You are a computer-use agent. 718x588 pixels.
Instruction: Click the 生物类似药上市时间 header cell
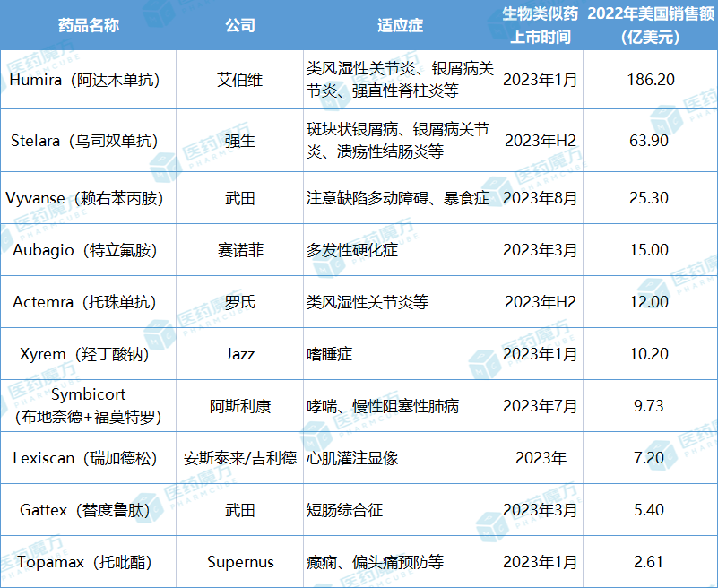[540, 25]
